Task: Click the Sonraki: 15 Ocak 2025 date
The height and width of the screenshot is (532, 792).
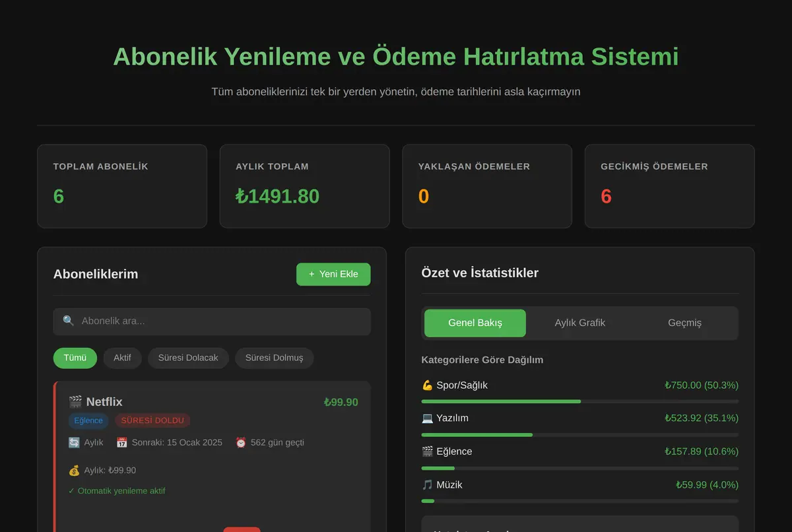Action: pyautogui.click(x=177, y=442)
